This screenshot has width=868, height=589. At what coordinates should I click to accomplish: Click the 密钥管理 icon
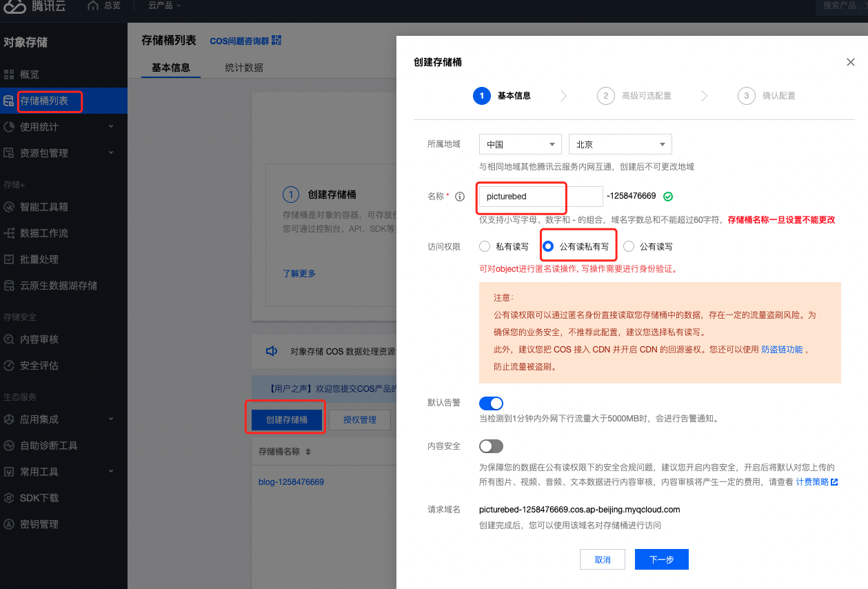click(9, 524)
